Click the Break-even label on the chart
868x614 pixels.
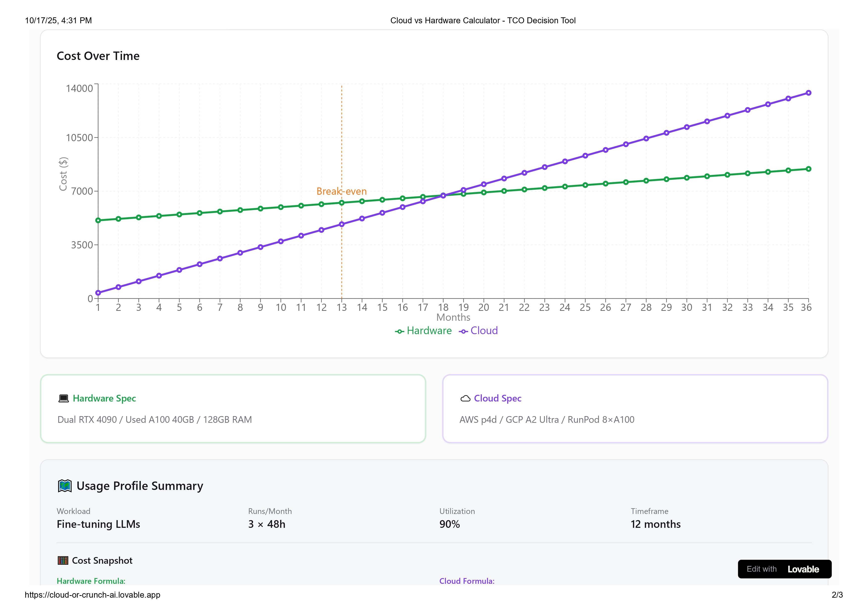(x=341, y=191)
